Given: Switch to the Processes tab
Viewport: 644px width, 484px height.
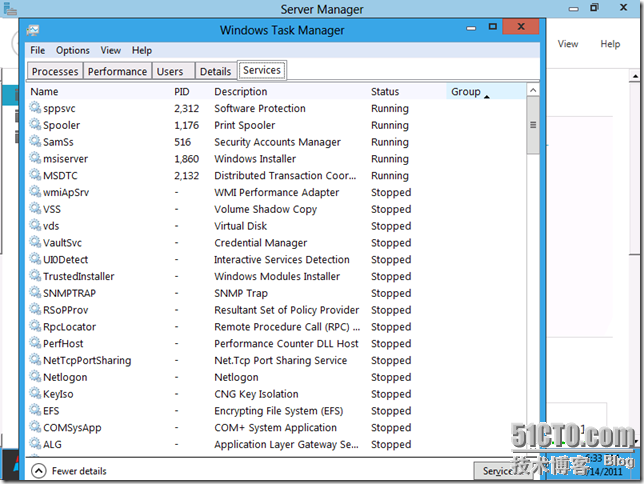Looking at the screenshot, I should click(x=55, y=71).
